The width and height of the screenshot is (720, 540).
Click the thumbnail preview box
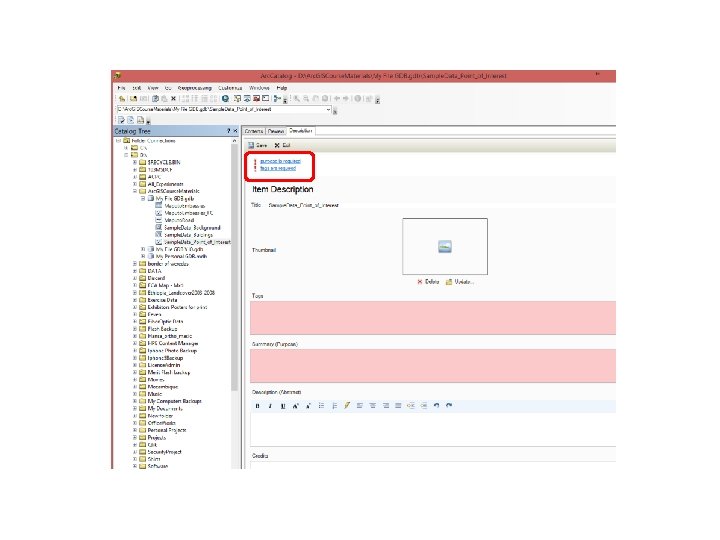[445, 247]
